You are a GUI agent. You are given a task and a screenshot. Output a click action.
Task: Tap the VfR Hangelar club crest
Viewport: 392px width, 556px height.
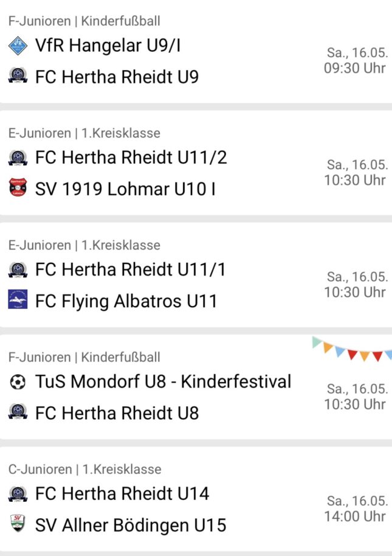(x=18, y=46)
